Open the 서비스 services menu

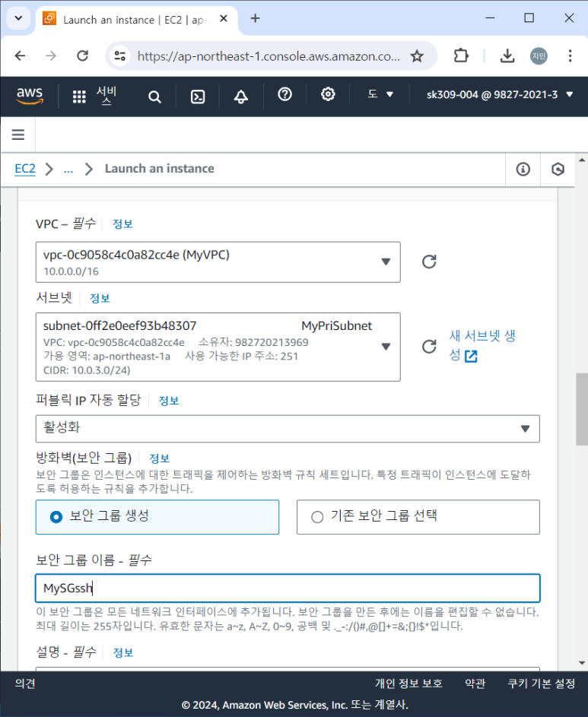point(106,96)
